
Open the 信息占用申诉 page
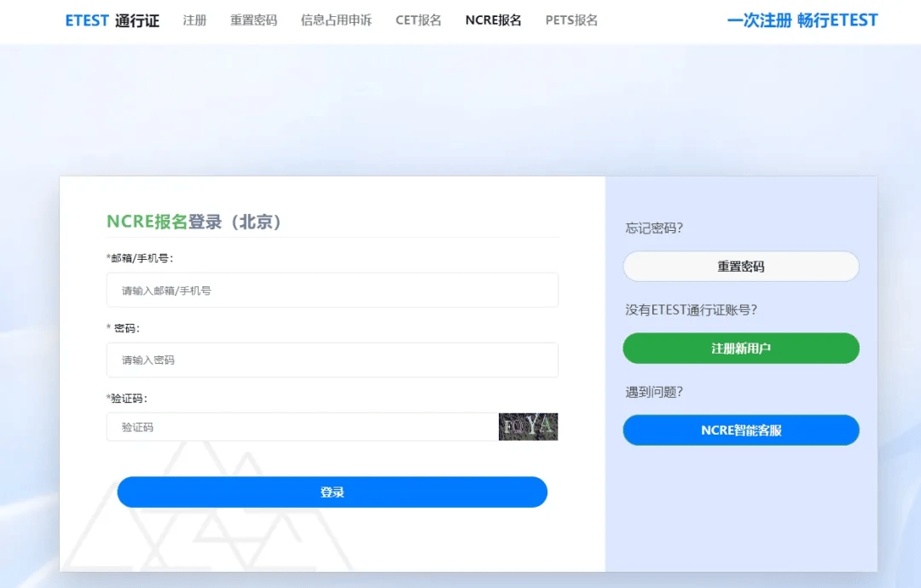(335, 20)
